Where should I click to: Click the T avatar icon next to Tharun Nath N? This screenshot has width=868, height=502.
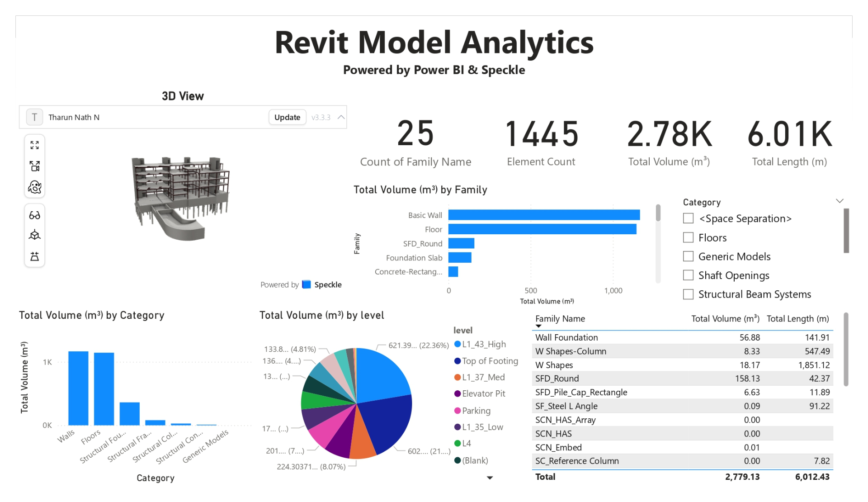[34, 117]
